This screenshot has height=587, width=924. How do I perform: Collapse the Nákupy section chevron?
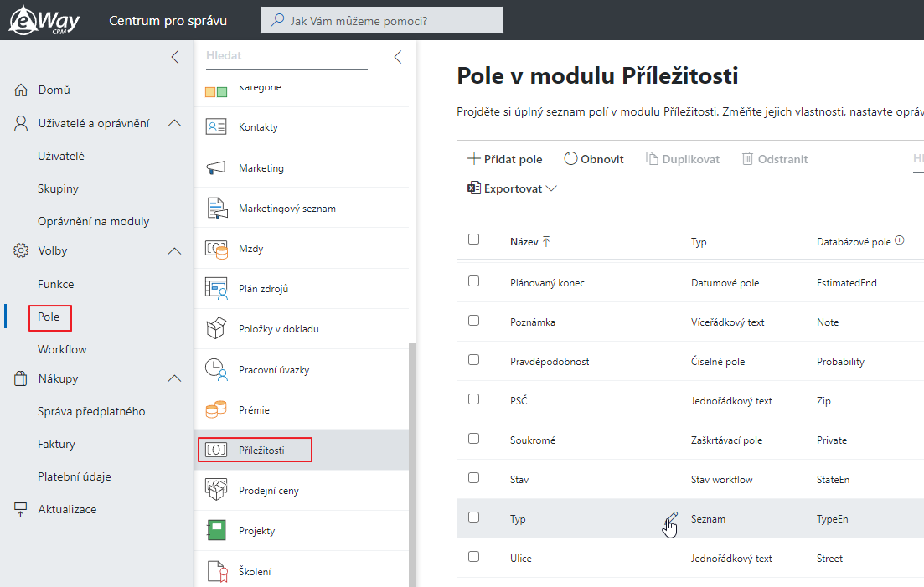point(174,378)
